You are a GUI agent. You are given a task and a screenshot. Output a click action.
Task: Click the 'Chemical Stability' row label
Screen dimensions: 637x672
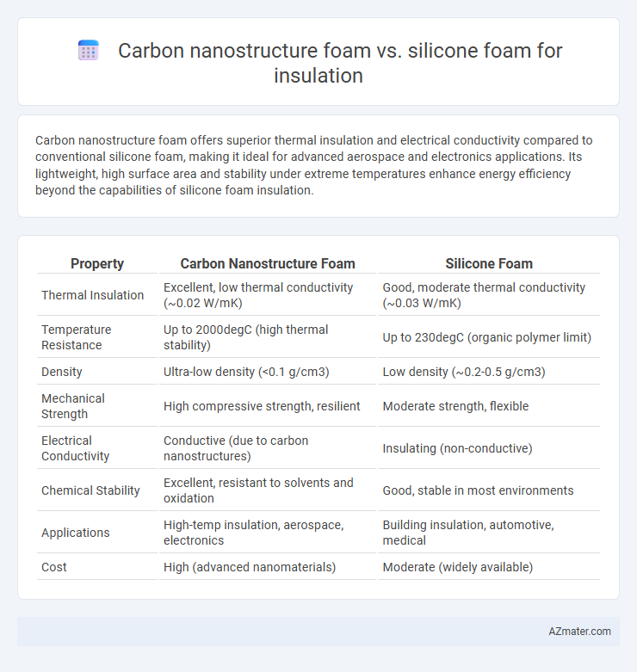pos(97,490)
